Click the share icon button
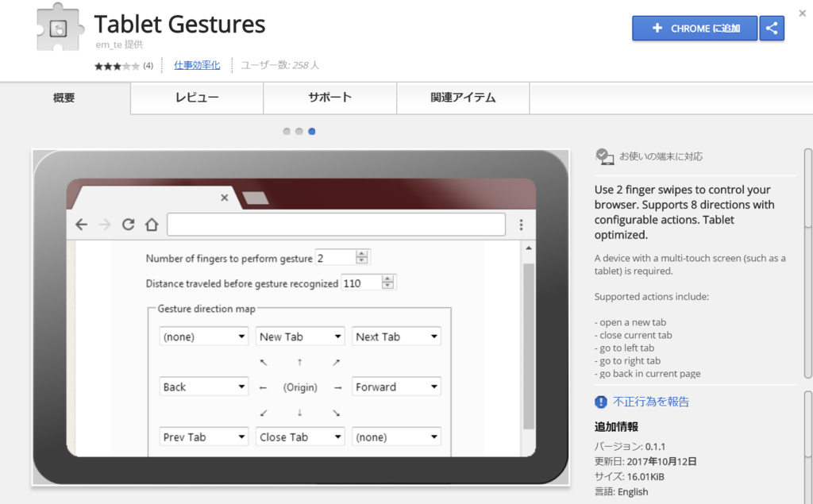 [x=772, y=28]
